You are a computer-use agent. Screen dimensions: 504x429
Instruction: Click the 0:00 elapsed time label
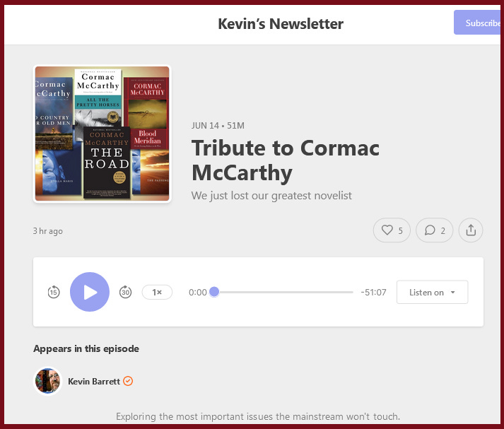[x=198, y=292]
